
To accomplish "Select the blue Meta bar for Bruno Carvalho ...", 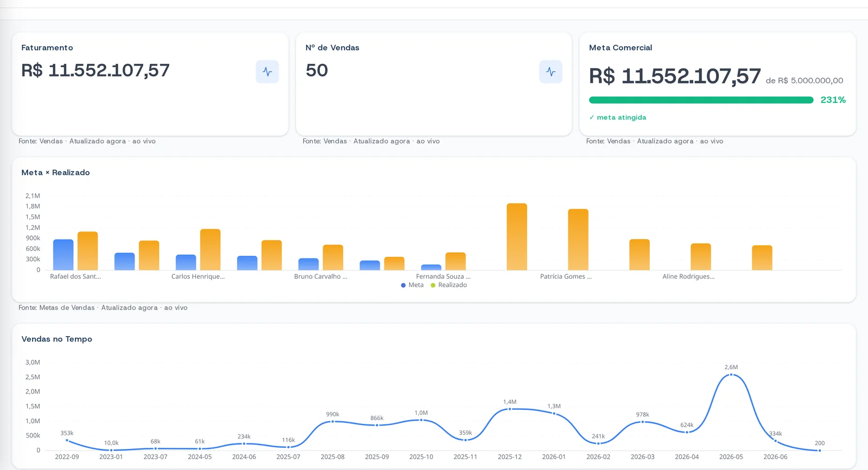I will (x=309, y=264).
